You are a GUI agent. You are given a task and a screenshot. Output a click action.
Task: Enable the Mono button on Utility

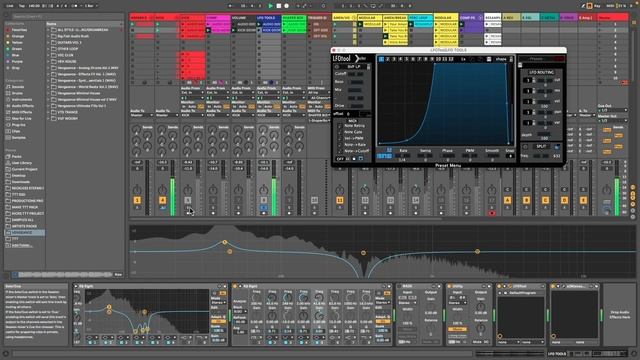[457, 329]
